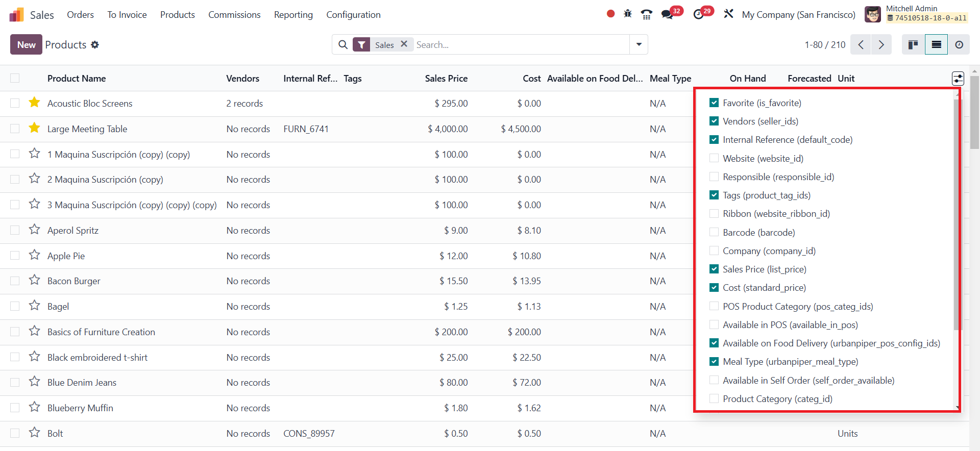
Task: Enable Barcode (barcode) column
Action: click(714, 233)
